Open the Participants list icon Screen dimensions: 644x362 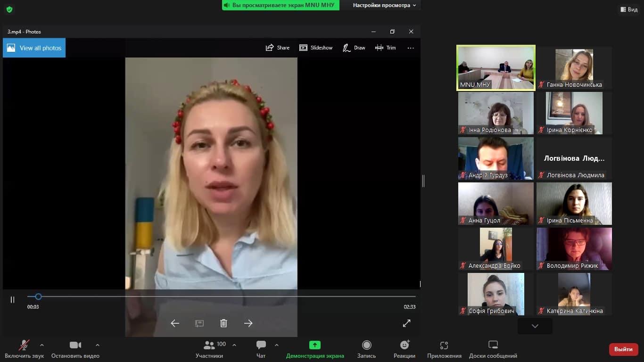pyautogui.click(x=209, y=345)
